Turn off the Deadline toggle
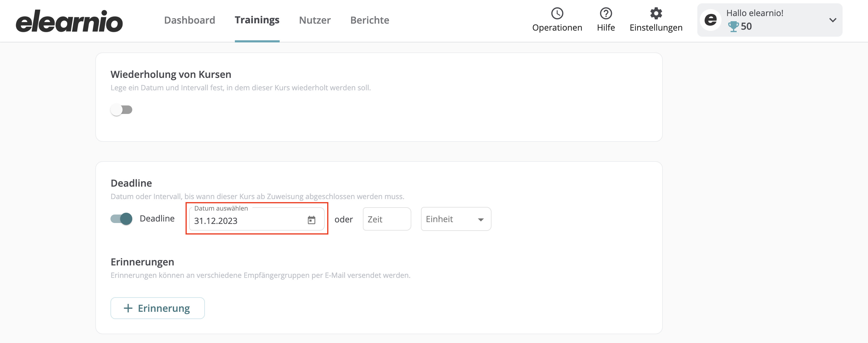The width and height of the screenshot is (868, 343). click(x=121, y=218)
